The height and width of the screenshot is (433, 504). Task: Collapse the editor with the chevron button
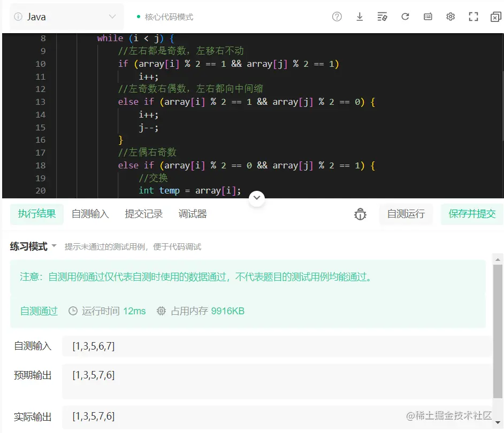coord(257,198)
